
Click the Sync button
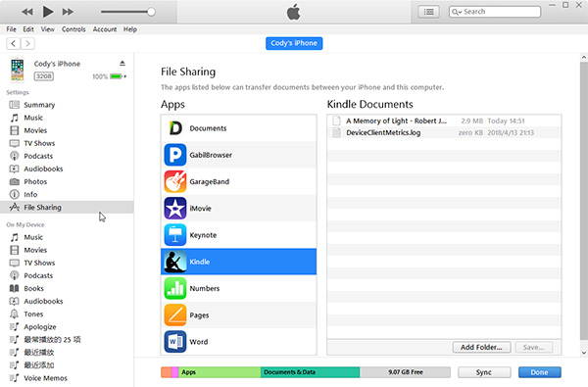484,372
